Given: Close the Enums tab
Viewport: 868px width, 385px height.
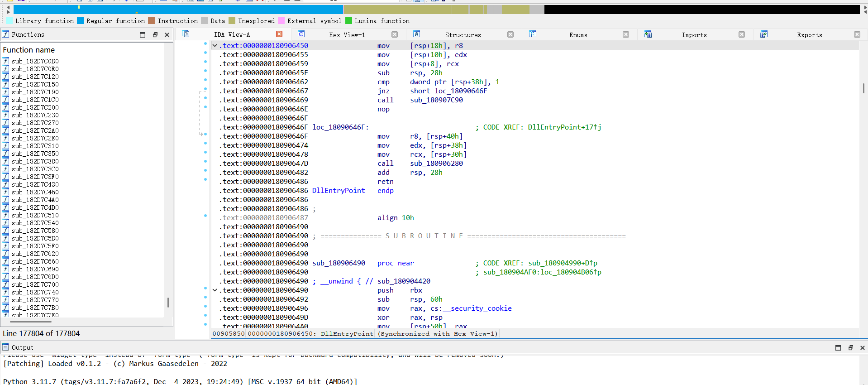Looking at the screenshot, I should (x=626, y=34).
